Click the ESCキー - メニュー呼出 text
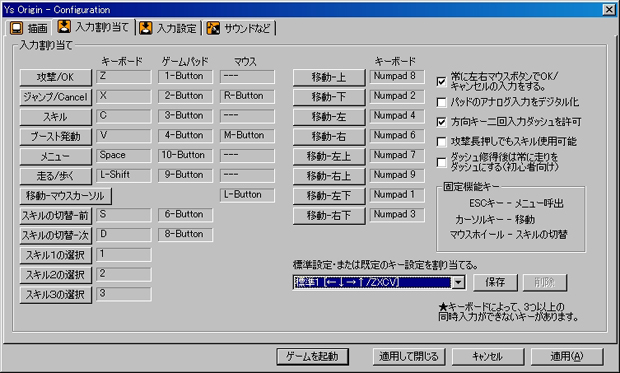This screenshot has width=620, height=373. tap(516, 204)
